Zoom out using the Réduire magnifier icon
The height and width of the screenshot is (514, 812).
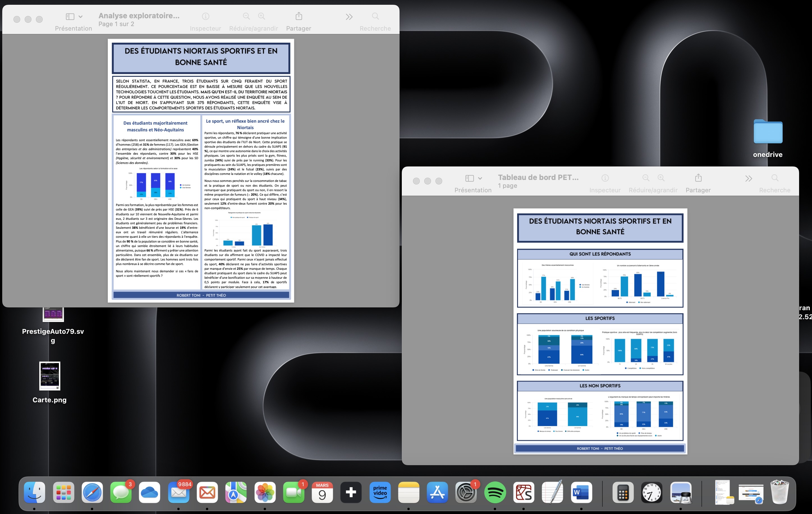tap(246, 16)
